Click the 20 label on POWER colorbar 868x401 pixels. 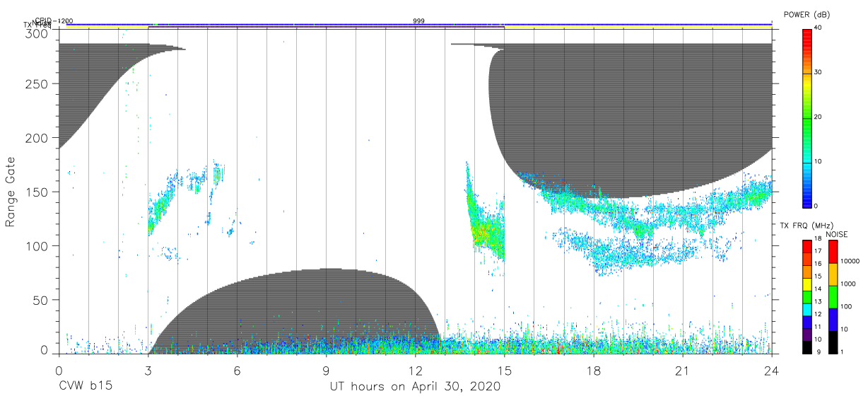[819, 117]
